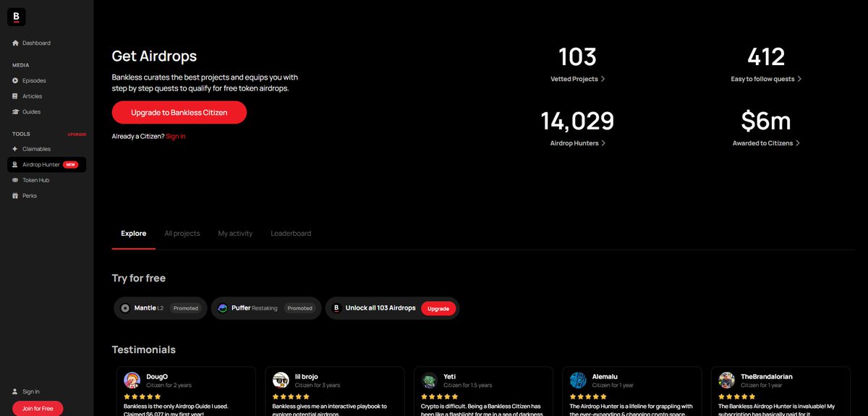Select the Explore tab
This screenshot has width=868, height=416.
tap(134, 234)
